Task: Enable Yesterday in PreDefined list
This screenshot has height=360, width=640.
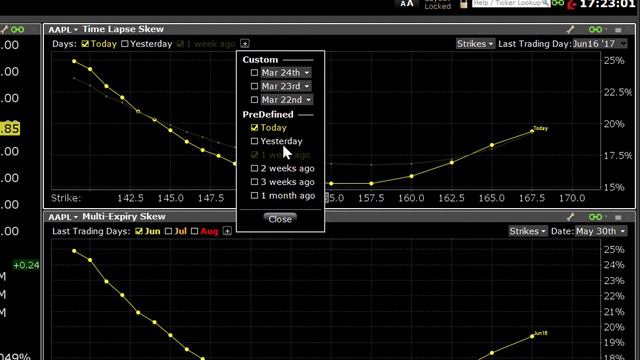Action: [x=254, y=141]
